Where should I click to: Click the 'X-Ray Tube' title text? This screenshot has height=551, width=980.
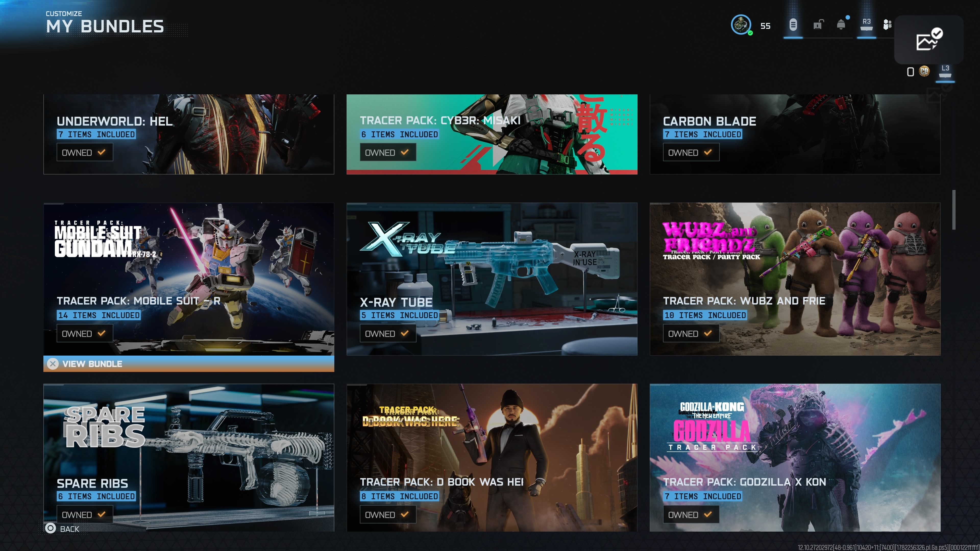pos(396,302)
